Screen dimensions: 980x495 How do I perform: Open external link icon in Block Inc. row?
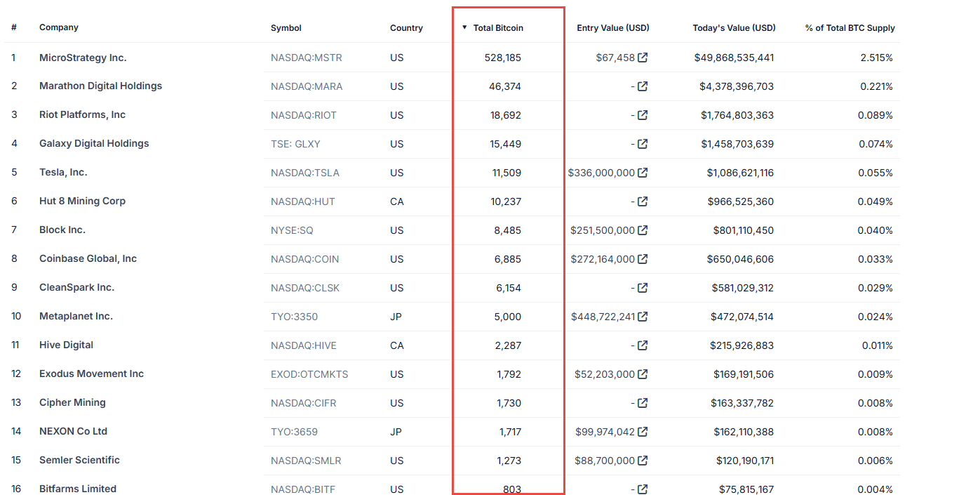coord(643,230)
